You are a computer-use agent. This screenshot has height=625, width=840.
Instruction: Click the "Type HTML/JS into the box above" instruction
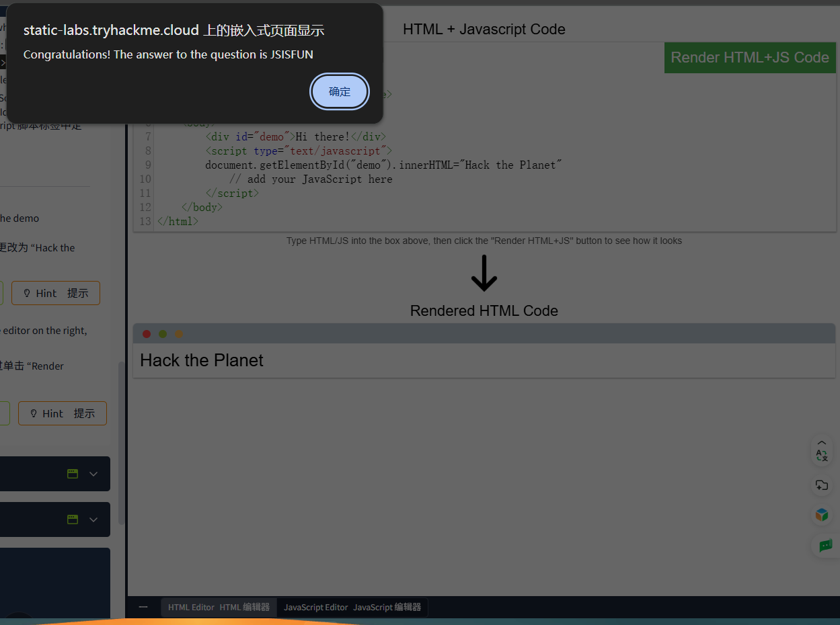[x=484, y=241]
